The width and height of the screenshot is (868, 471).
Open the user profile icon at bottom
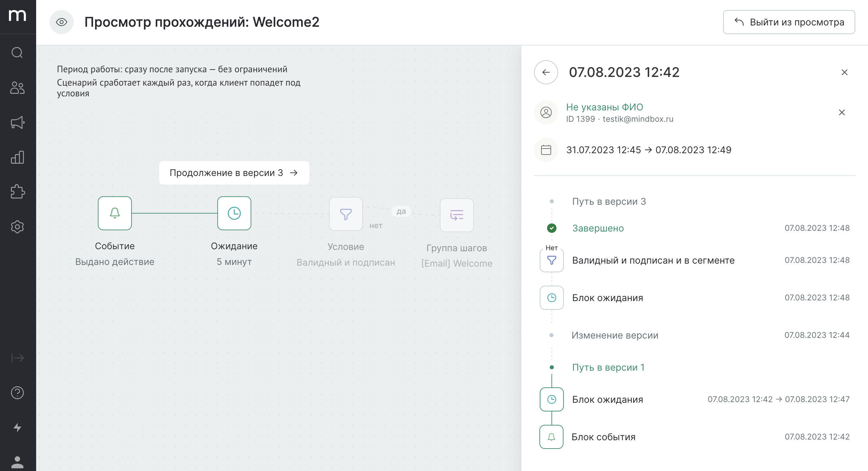click(17, 462)
